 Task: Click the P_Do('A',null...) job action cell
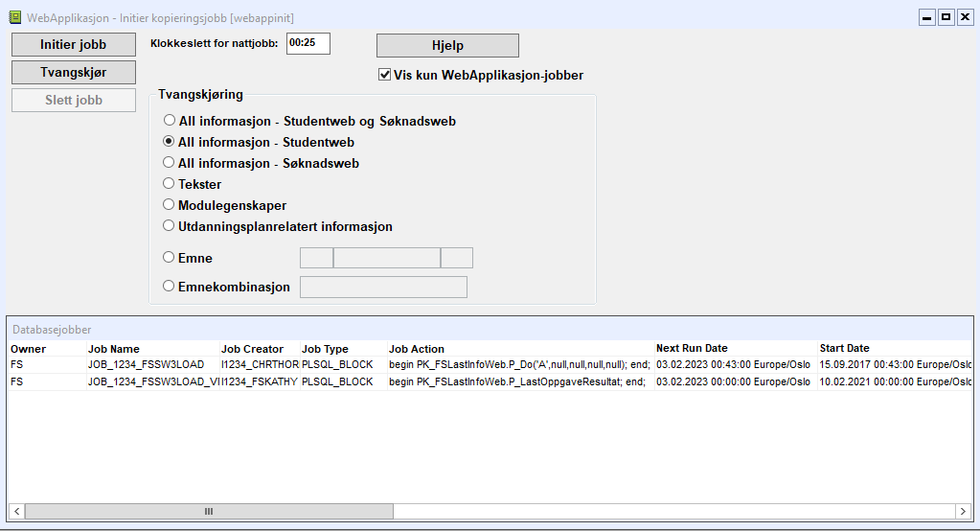tap(519, 364)
